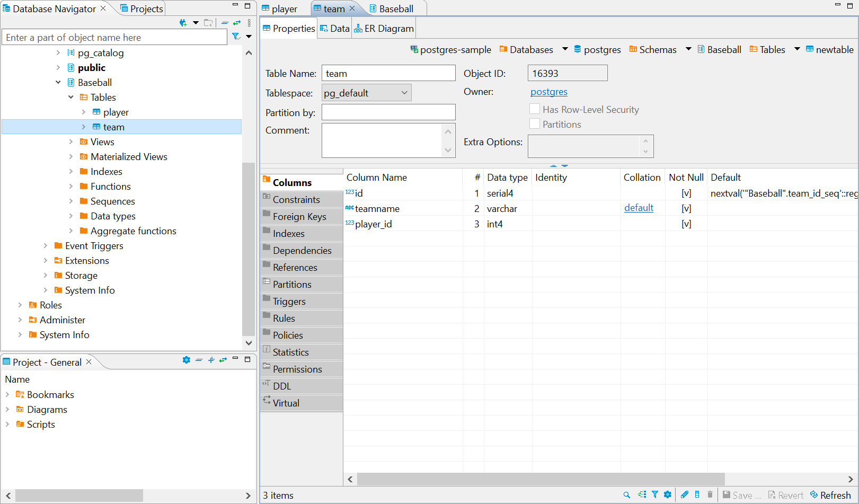Open dropdown arrow next to Tables breadcrumb
The height and width of the screenshot is (504, 859).
[x=797, y=49]
